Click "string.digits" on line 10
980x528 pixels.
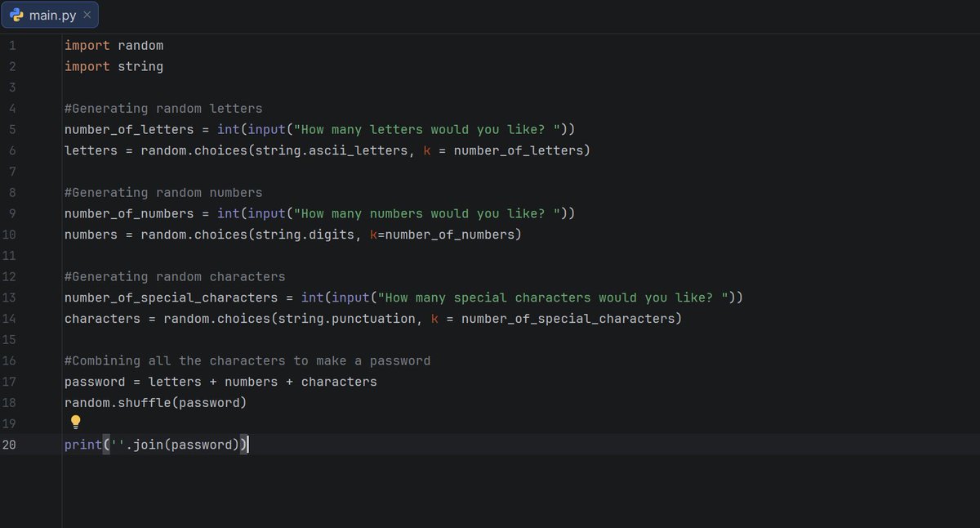pos(305,235)
